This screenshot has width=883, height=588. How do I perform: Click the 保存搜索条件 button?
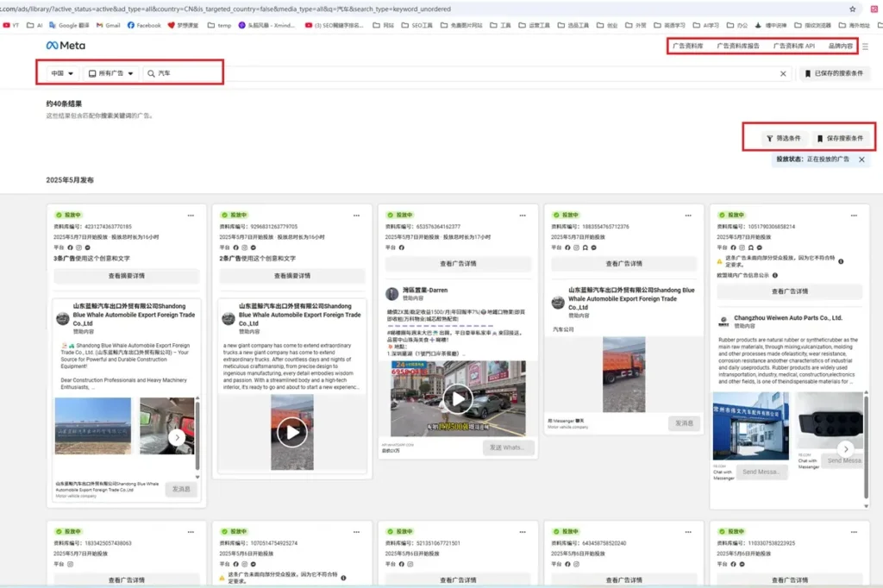pyautogui.click(x=840, y=138)
